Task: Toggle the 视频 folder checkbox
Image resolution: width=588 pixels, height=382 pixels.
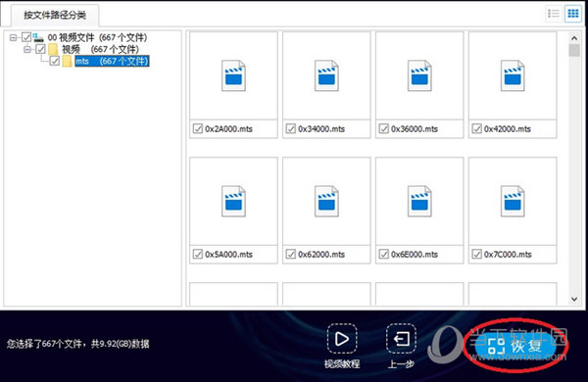Action: coord(40,49)
